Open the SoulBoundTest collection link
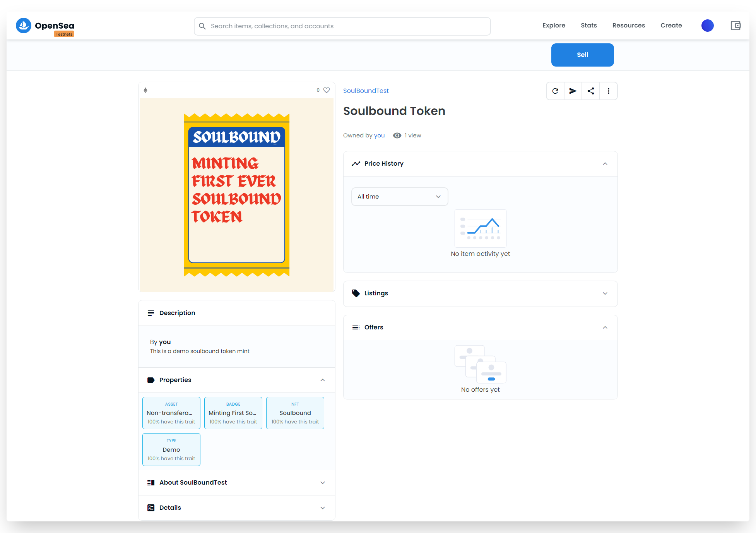The image size is (756, 533). click(366, 91)
